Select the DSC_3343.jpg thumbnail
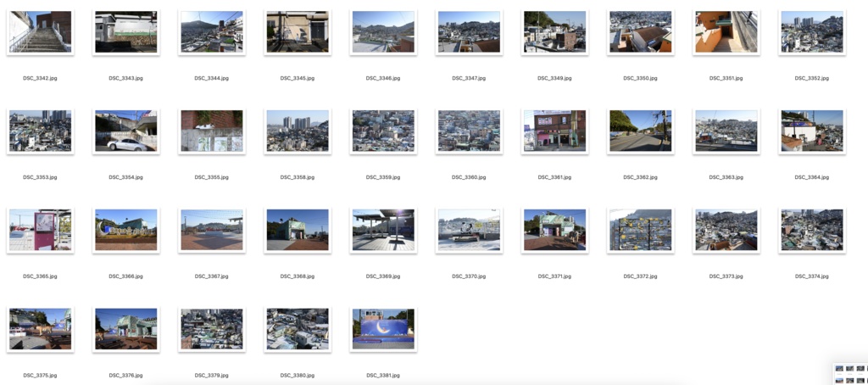Screen dimensions: 868x385 click(x=125, y=32)
